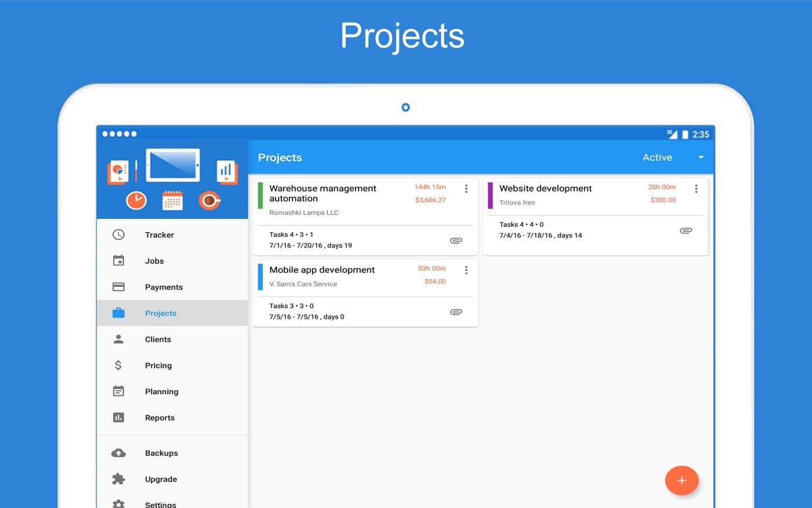Click the Clients person icon

pyautogui.click(x=118, y=339)
